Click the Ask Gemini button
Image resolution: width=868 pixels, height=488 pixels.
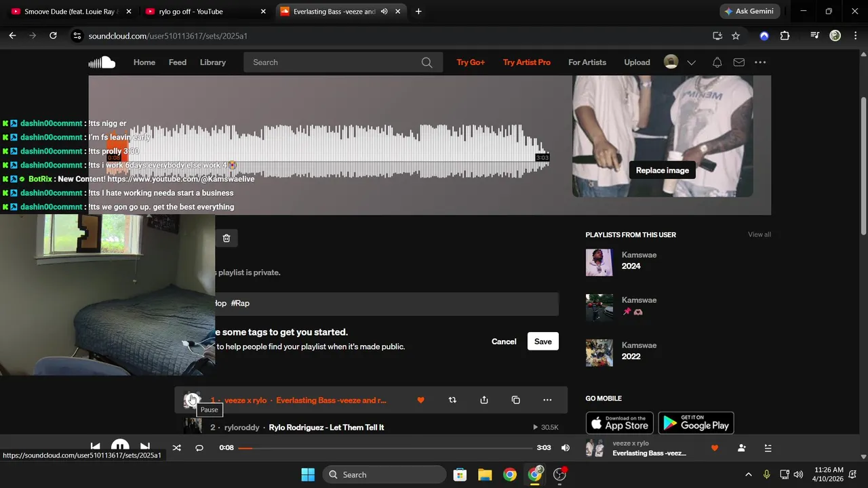tap(749, 12)
